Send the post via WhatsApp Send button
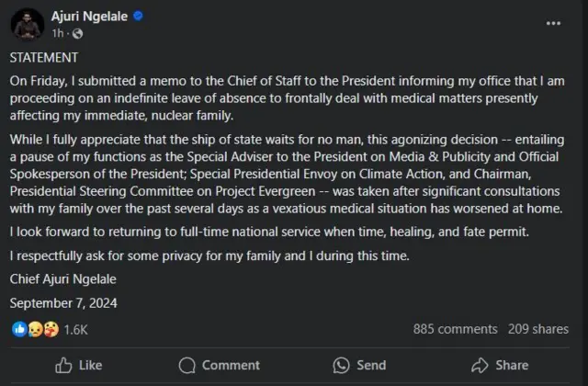 (x=359, y=365)
